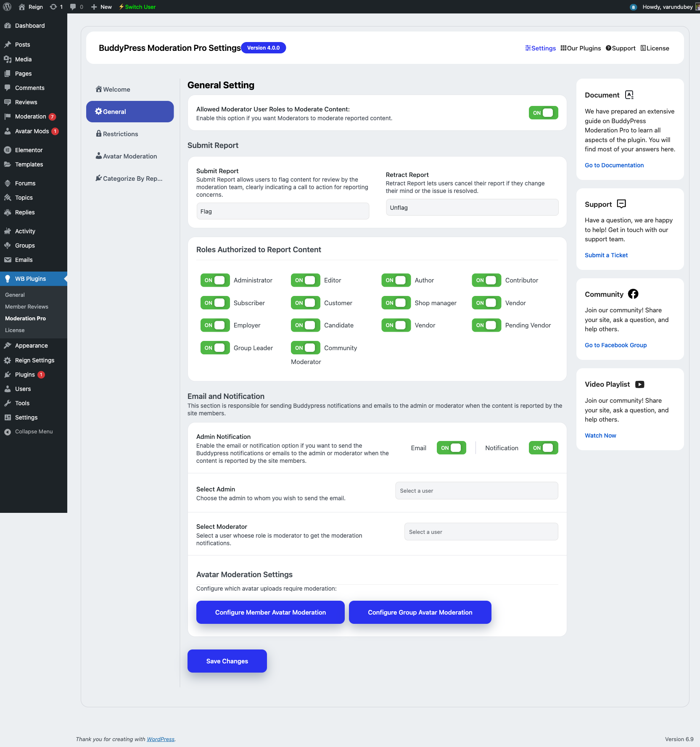Viewport: 700px width, 747px height.
Task: Open the New content admin bar menu
Action: pyautogui.click(x=101, y=7)
